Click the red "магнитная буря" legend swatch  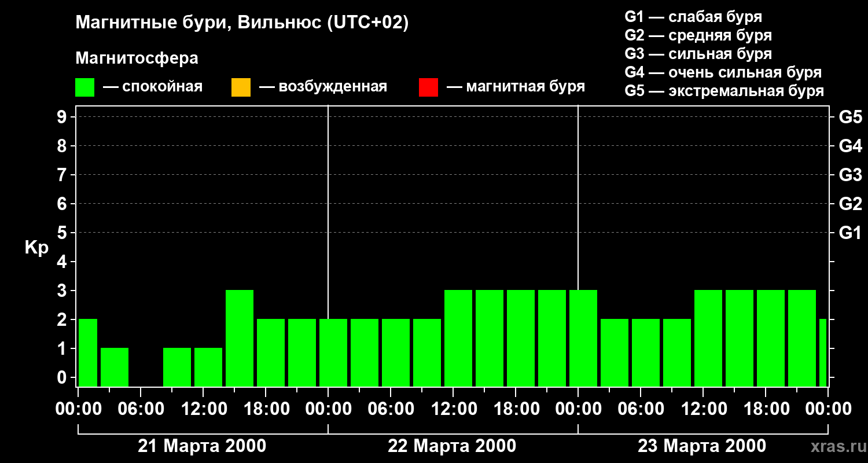[x=428, y=87]
